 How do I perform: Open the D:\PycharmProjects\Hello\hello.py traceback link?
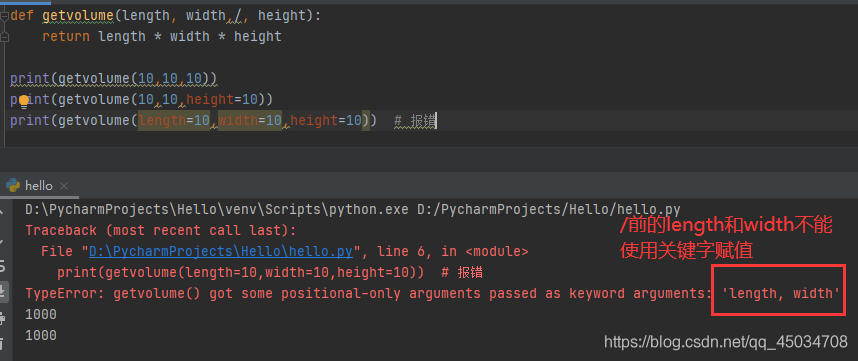tap(221, 251)
